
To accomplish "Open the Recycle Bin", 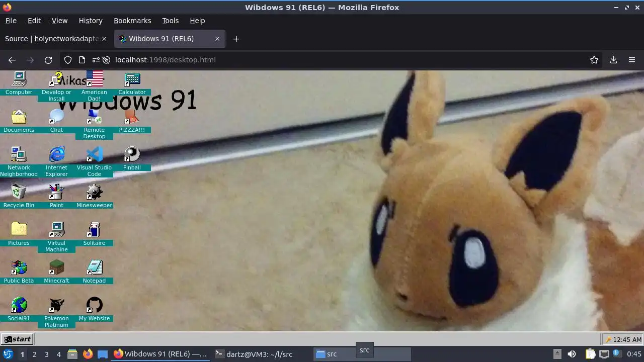I will (x=19, y=196).
